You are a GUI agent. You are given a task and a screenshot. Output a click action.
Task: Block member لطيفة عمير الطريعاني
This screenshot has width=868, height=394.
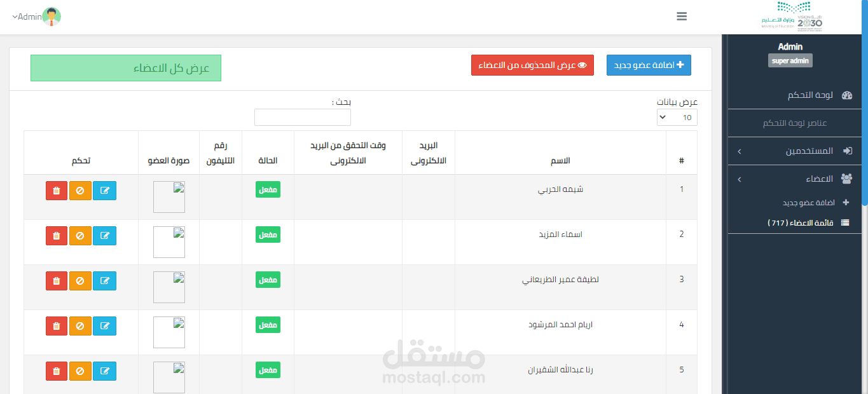(80, 281)
